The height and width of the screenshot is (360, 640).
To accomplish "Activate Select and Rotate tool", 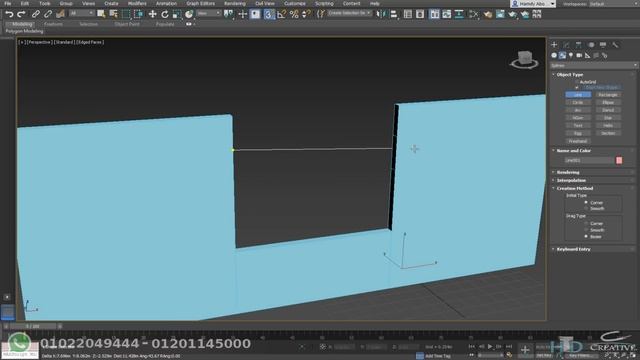I will tap(164, 14).
